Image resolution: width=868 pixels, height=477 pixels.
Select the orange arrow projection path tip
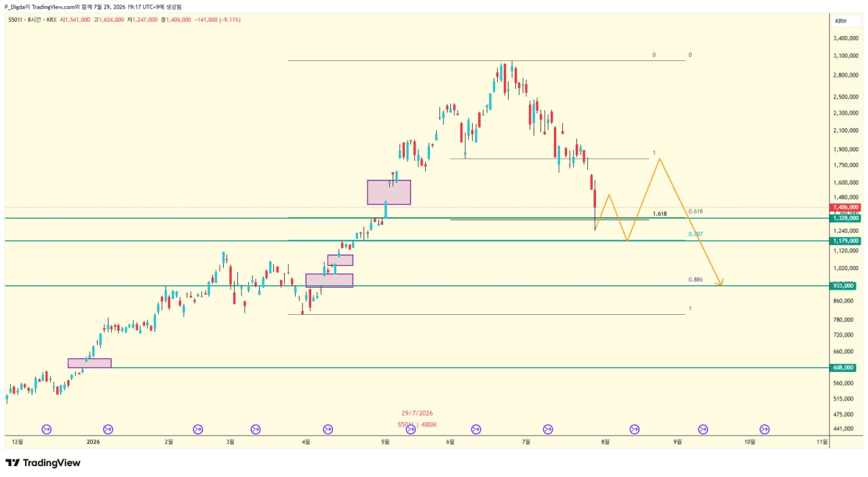722,282
